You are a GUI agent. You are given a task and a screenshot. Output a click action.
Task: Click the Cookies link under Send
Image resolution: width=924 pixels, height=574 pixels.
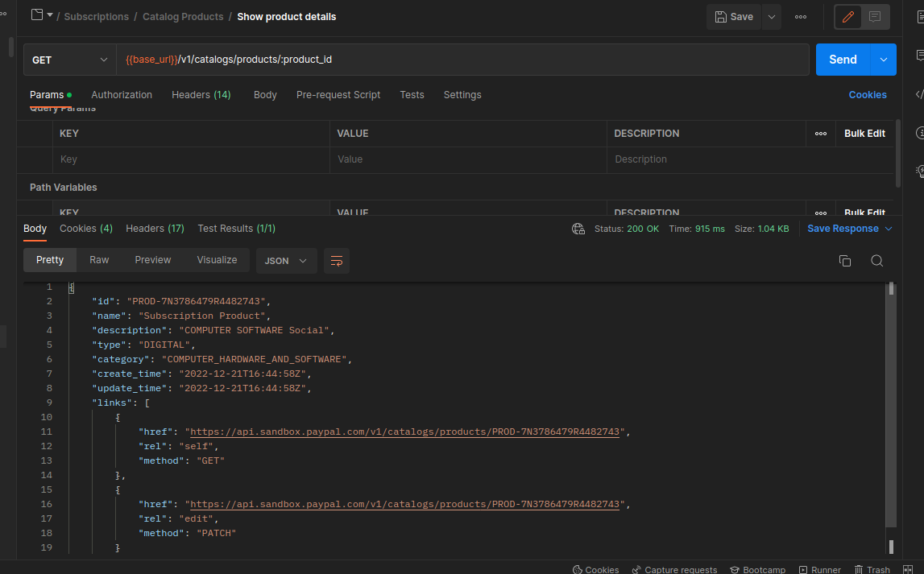click(867, 95)
